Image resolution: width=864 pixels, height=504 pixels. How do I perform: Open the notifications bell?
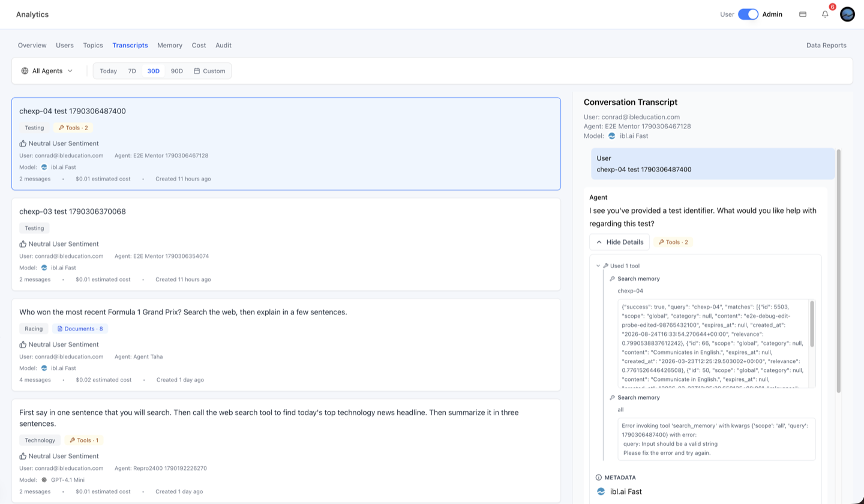[825, 14]
